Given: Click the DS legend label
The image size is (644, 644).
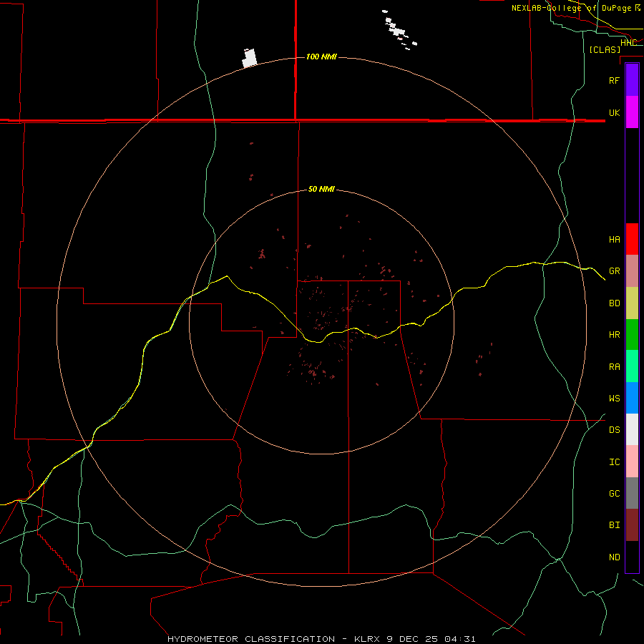Looking at the screenshot, I should pyautogui.click(x=614, y=429).
